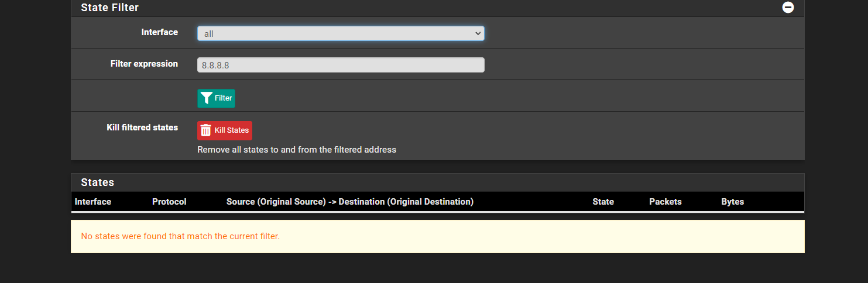Click the red Kill States button
Screen dimensions: 868x283
[x=225, y=130]
